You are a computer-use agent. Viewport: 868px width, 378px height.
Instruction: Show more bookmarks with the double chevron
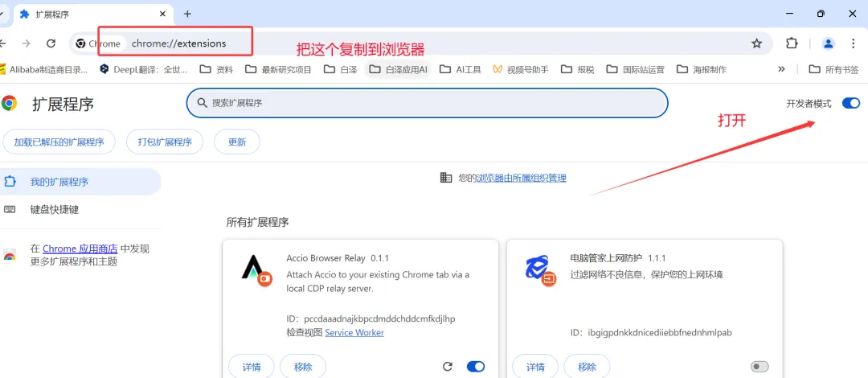(781, 69)
